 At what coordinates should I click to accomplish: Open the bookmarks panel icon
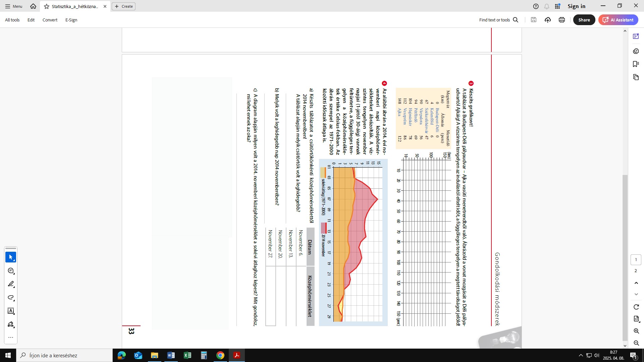[x=636, y=64]
